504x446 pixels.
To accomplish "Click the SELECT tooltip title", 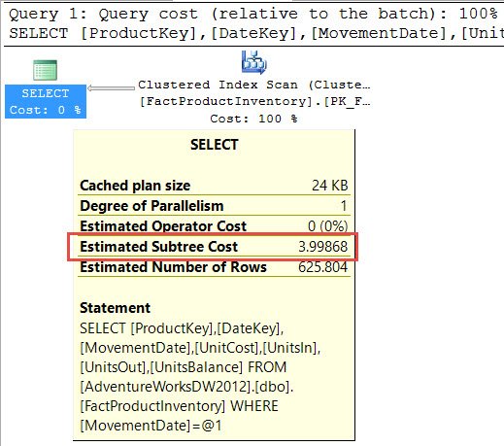I will 215,145.
